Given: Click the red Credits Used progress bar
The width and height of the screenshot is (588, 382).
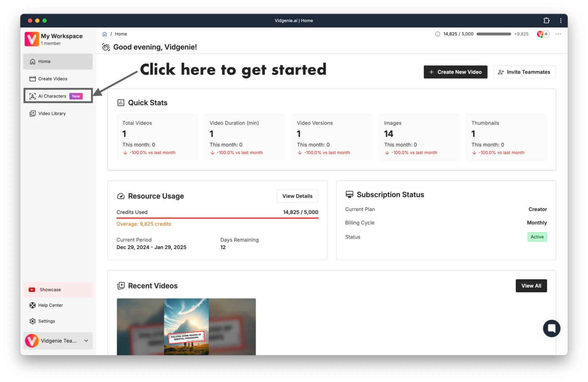Looking at the screenshot, I should pyautogui.click(x=217, y=218).
